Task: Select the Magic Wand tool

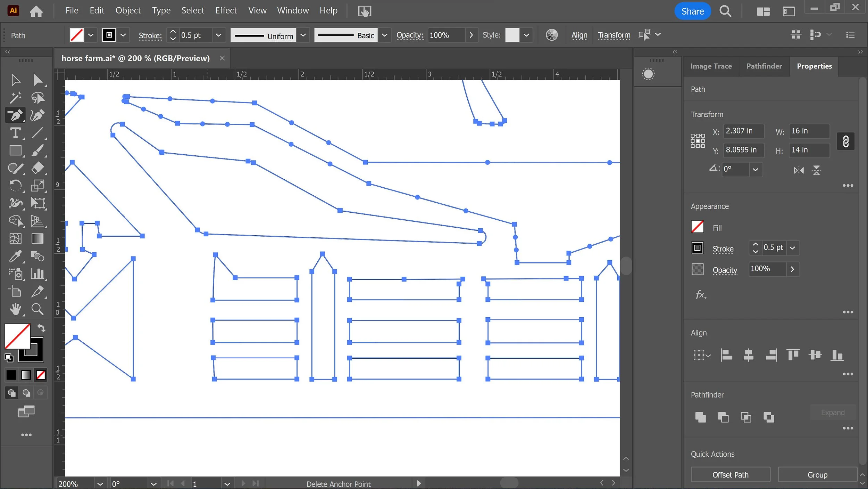Action: click(x=15, y=98)
